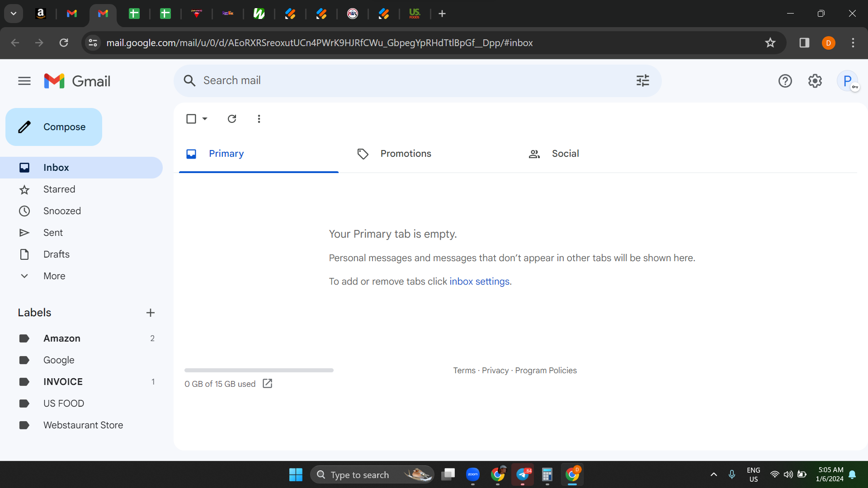Open Telegram from the taskbar
The height and width of the screenshot is (488, 868).
click(x=523, y=474)
